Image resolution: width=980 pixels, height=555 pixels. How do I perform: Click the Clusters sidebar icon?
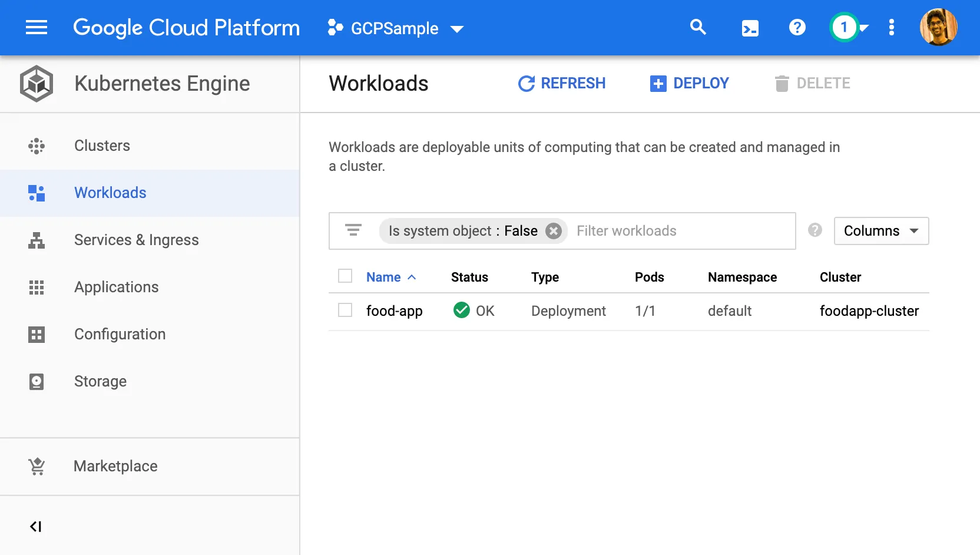[x=37, y=146]
